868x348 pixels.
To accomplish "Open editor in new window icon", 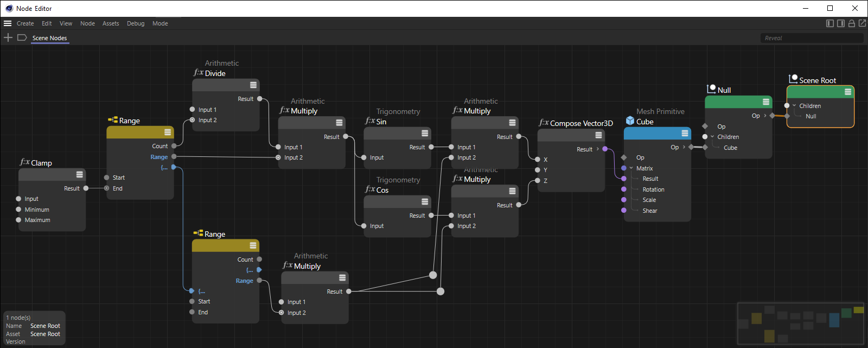I will (x=862, y=23).
